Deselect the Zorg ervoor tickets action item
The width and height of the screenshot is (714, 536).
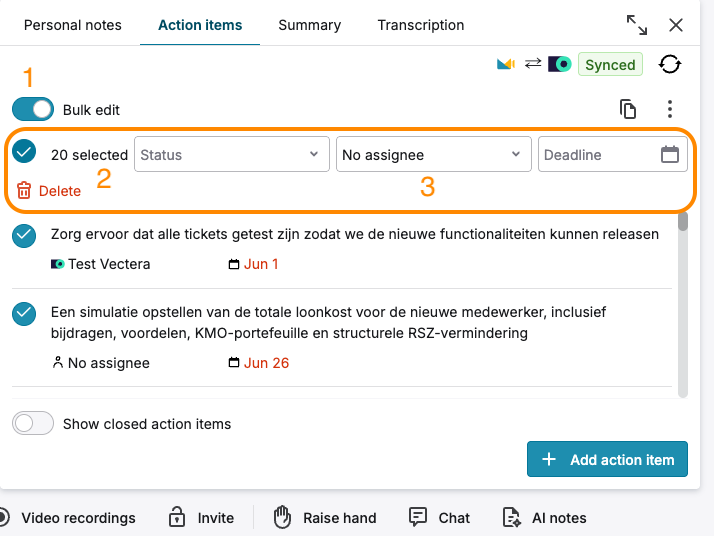tap(24, 236)
